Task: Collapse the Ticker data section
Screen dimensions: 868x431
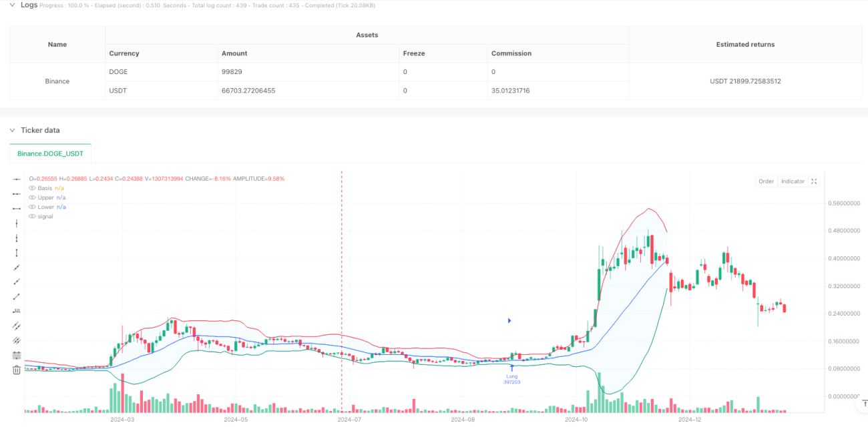Action: [x=11, y=130]
